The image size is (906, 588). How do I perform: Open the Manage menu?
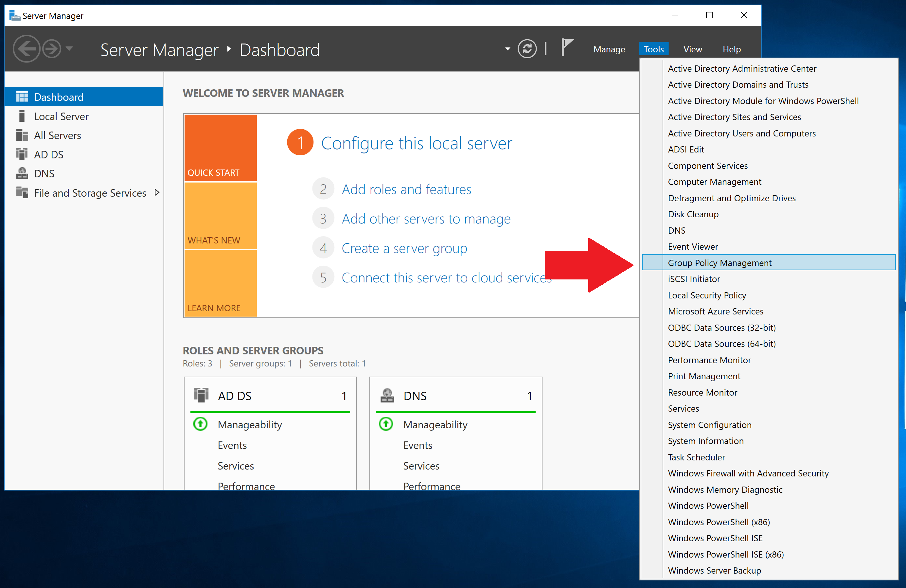coord(609,49)
